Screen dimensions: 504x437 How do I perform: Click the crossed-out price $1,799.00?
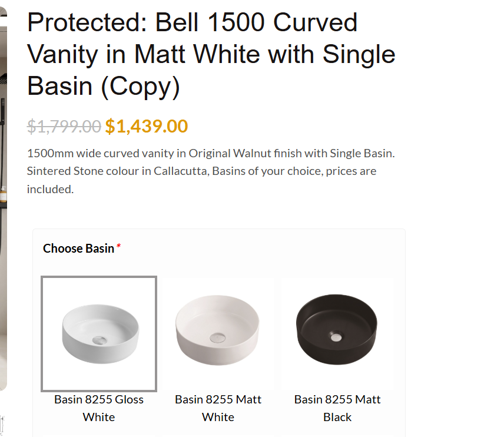(64, 126)
